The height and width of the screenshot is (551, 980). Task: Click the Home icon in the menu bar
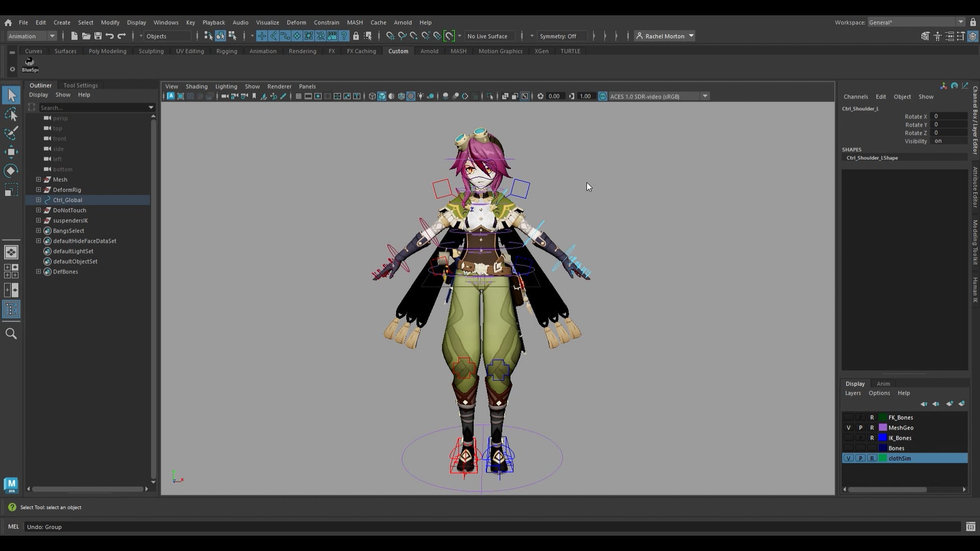[x=8, y=22]
